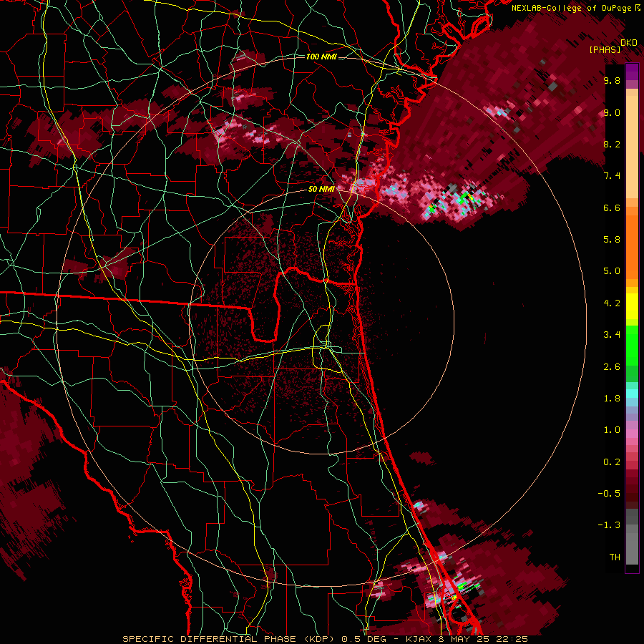Click the -0.5 scale value
This screenshot has height=644, width=644.
point(609,494)
